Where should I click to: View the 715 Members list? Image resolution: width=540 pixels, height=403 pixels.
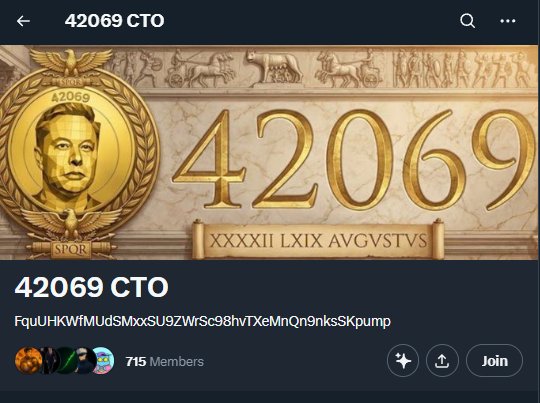click(x=165, y=362)
